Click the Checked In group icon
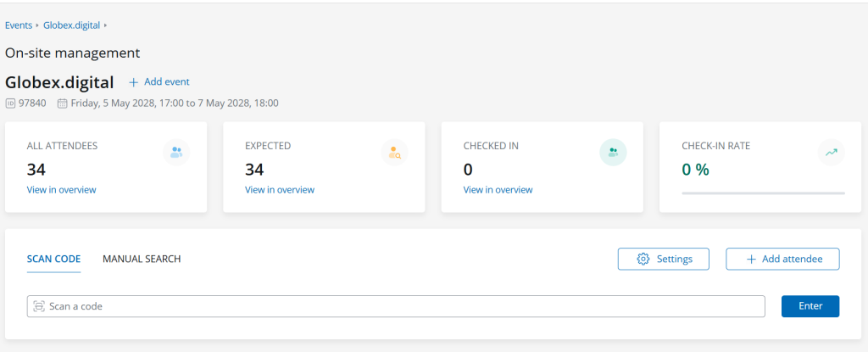 (613, 153)
